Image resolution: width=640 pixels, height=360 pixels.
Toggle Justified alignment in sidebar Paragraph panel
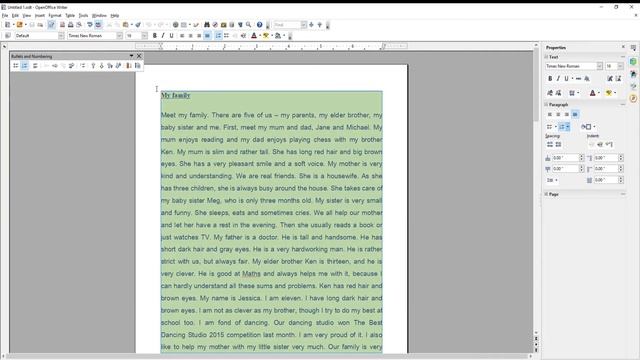(x=575, y=114)
